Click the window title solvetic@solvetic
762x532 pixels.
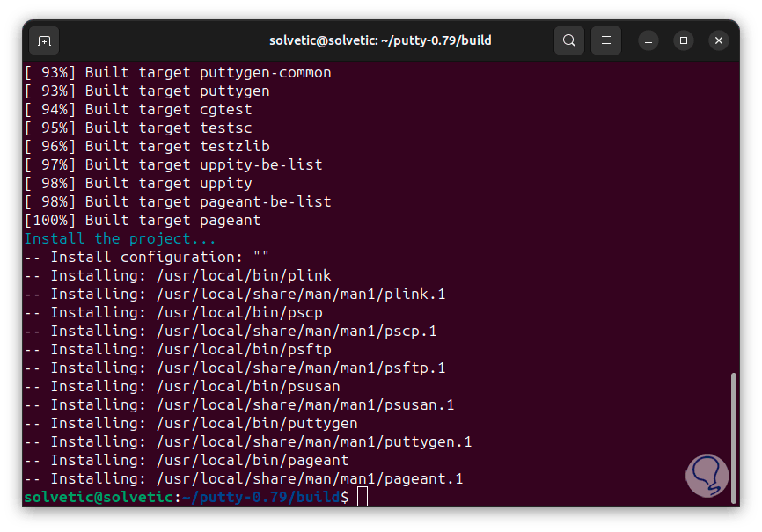380,40
